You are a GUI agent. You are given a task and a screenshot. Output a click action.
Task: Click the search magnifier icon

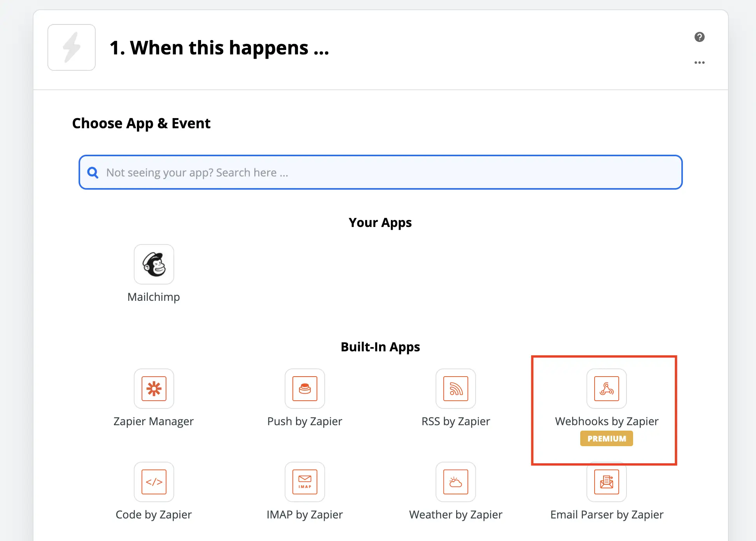pos(93,172)
